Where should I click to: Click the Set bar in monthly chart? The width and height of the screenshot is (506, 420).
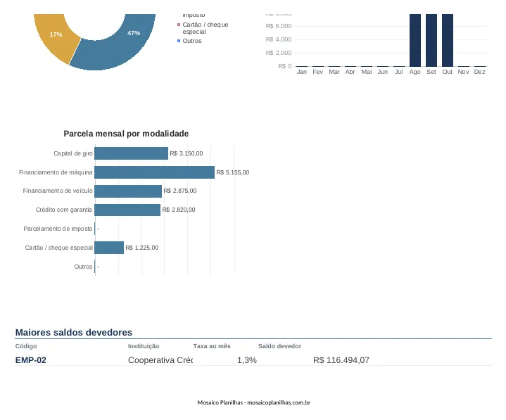[431, 40]
